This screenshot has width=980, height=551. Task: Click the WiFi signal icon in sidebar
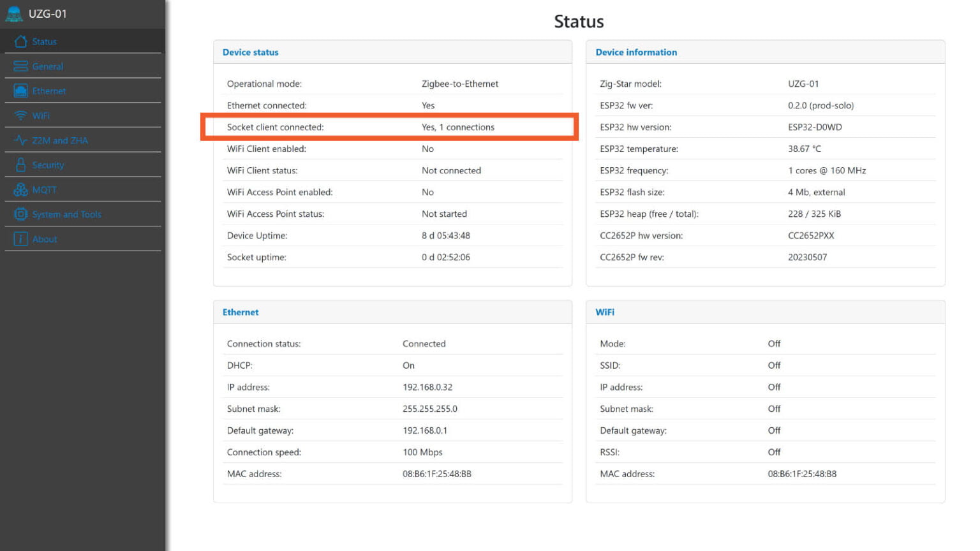coord(19,115)
